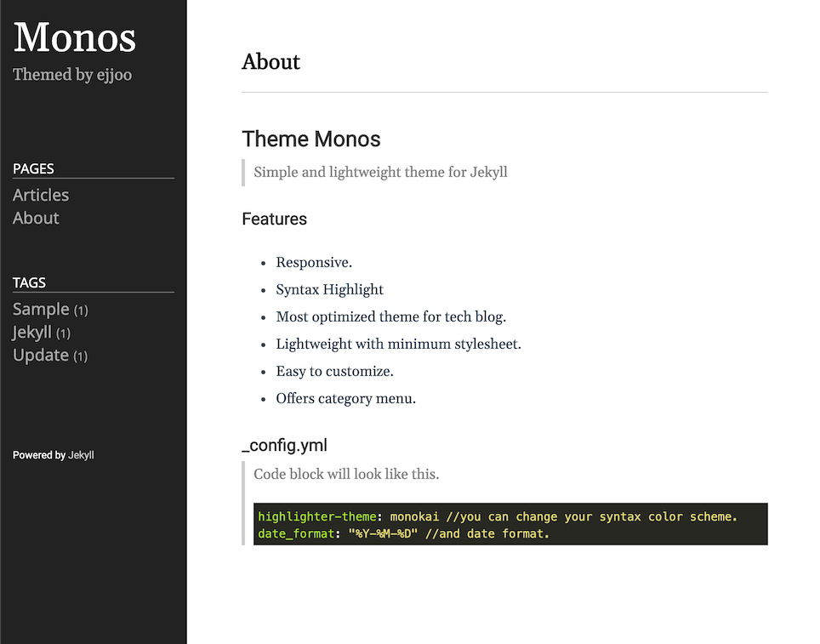Viewport: 820px width, 644px height.
Task: Click the Features heading
Action: tap(274, 219)
